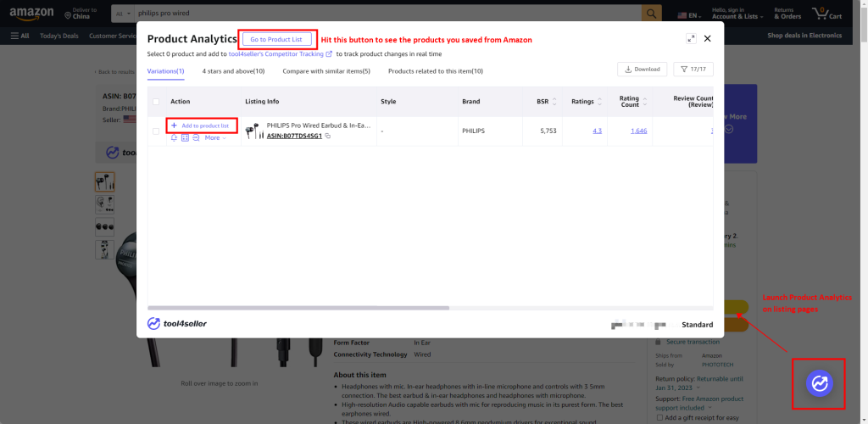Open the 17/17 column filter button

[x=693, y=70]
